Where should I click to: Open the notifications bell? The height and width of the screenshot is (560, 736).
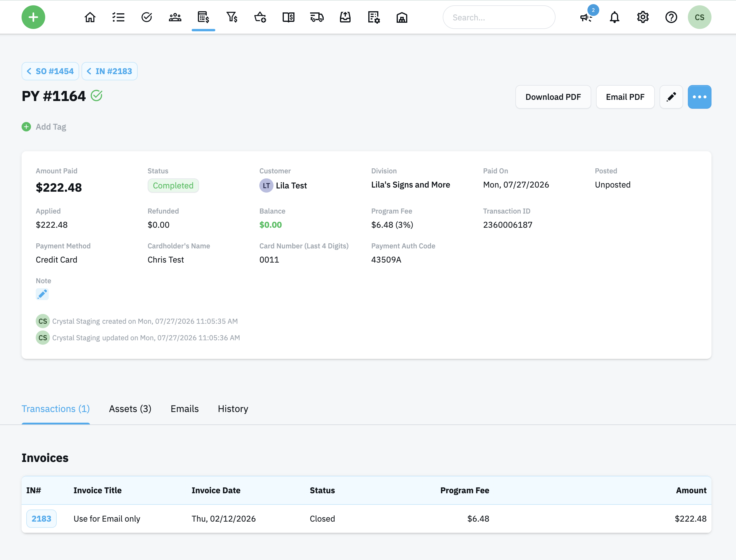point(614,17)
